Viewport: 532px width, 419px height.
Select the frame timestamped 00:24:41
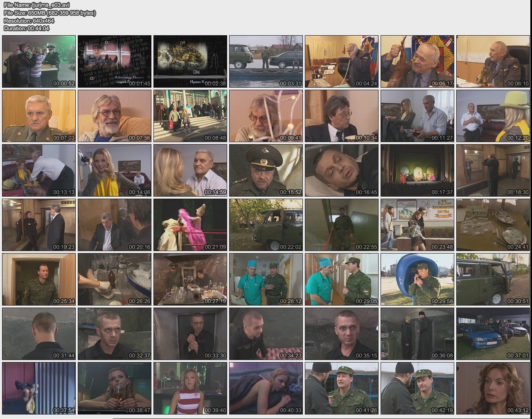click(493, 225)
